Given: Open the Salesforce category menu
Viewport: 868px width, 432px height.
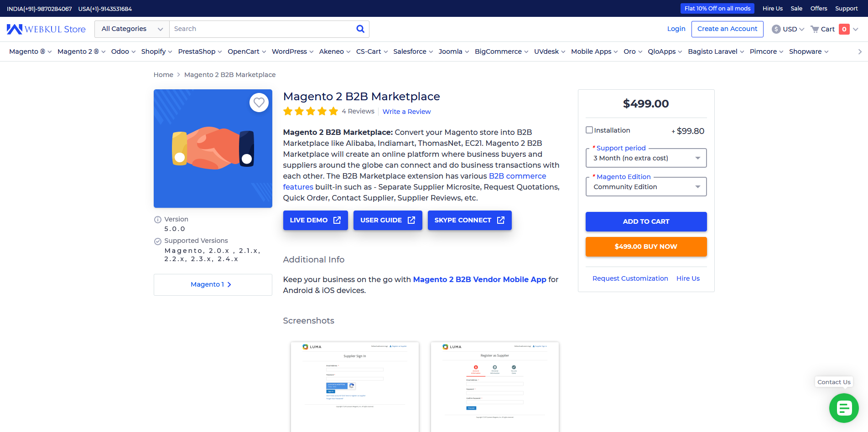Looking at the screenshot, I should pos(413,51).
